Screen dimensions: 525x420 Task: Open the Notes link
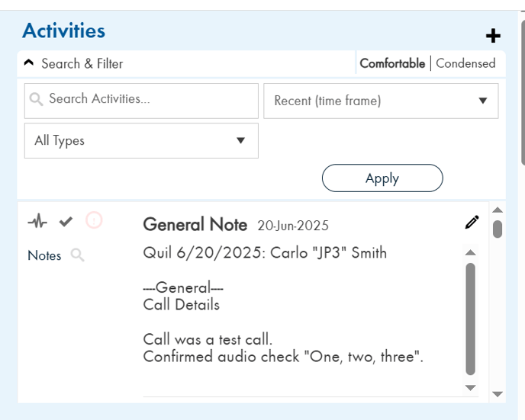pyautogui.click(x=44, y=255)
